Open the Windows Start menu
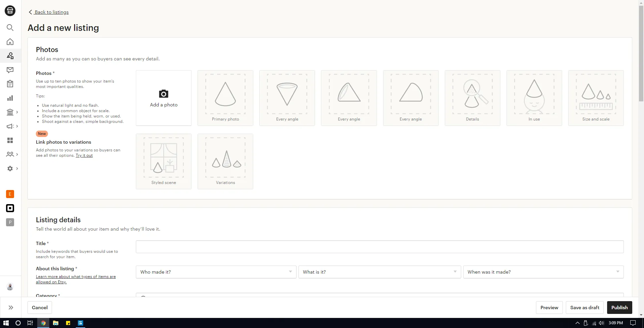The height and width of the screenshot is (328, 644). (6, 323)
